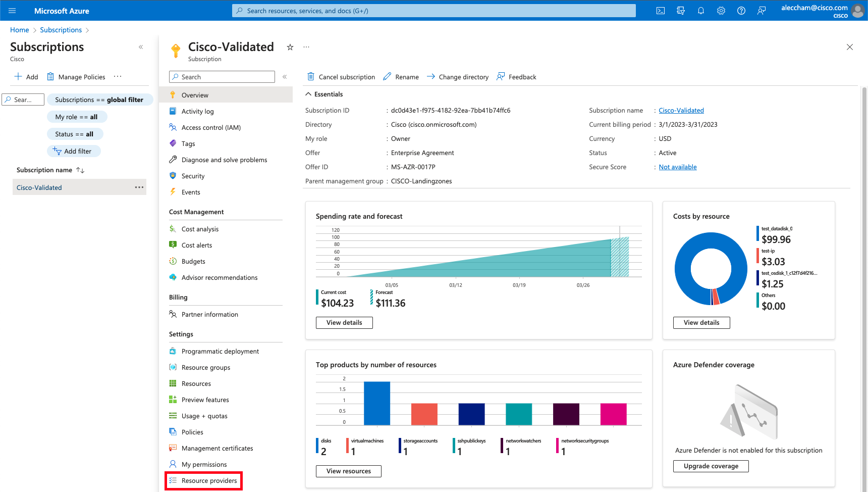Screen dimensions: 868x492
Task: Click Add subscription button
Action: coord(26,77)
